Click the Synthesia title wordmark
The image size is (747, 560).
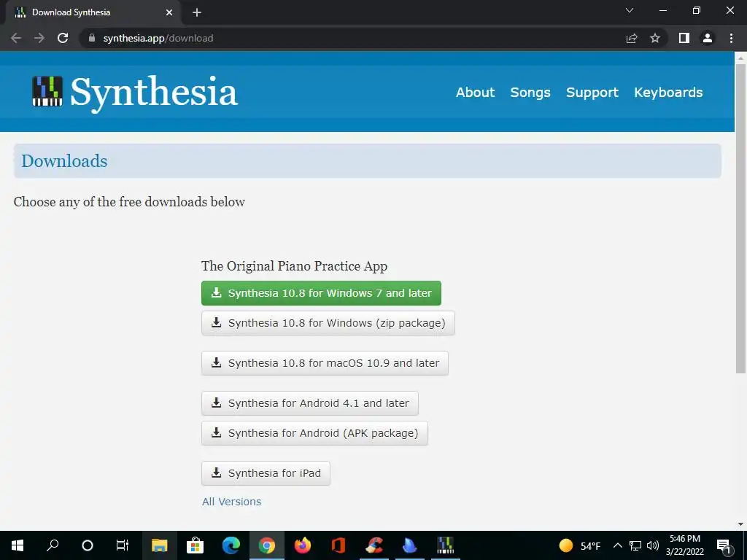[x=154, y=93]
